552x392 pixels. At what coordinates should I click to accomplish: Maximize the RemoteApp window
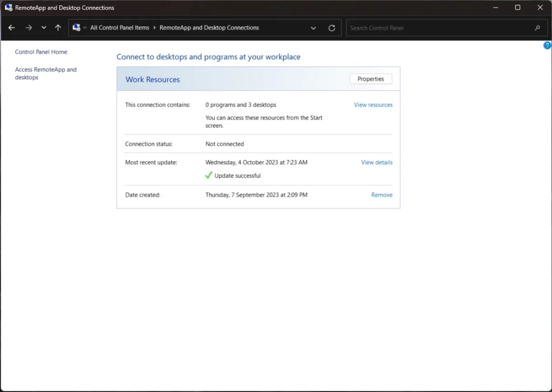(517, 8)
